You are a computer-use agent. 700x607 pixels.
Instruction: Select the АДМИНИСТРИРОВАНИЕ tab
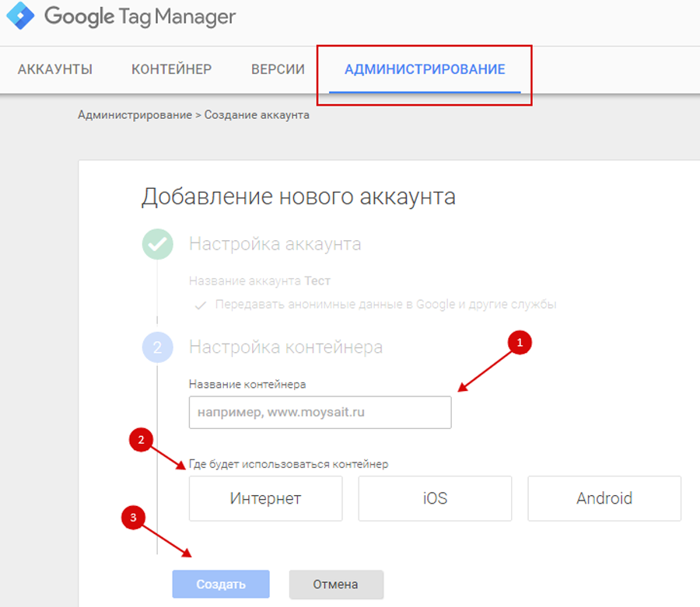(x=425, y=69)
